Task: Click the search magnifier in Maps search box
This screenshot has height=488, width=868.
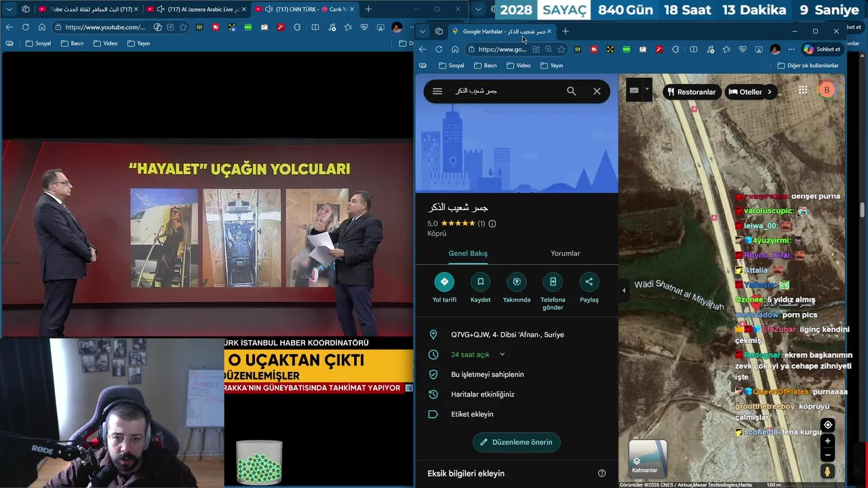Action: tap(571, 91)
